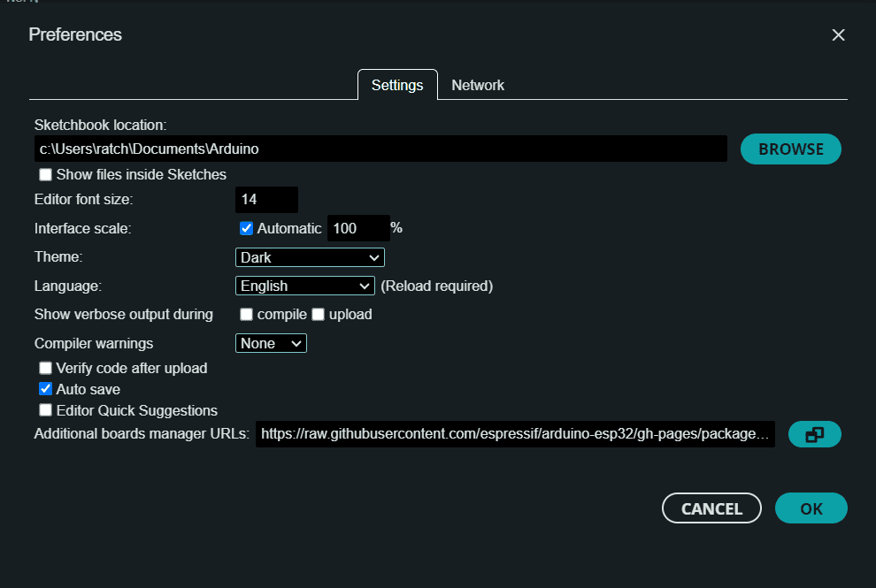876x588 pixels.
Task: Open the Theme dropdown
Action: (309, 257)
